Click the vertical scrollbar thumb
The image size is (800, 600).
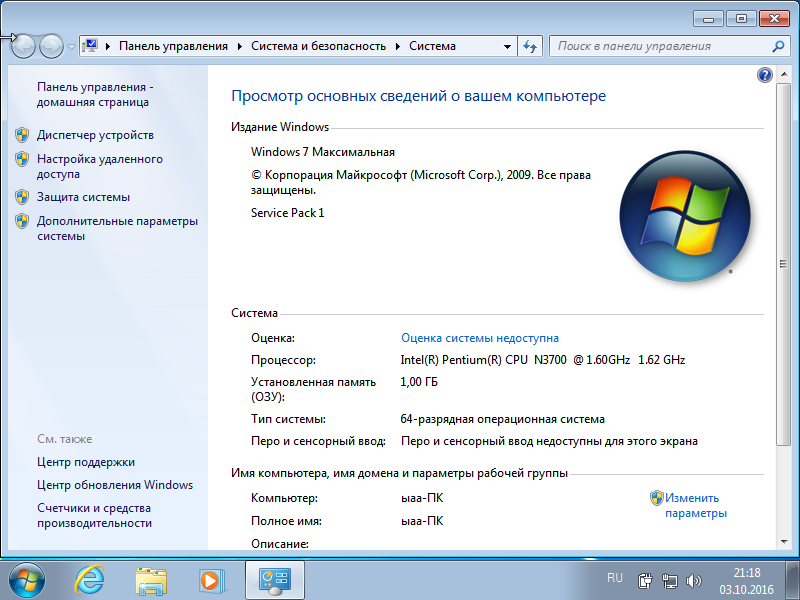[783, 264]
